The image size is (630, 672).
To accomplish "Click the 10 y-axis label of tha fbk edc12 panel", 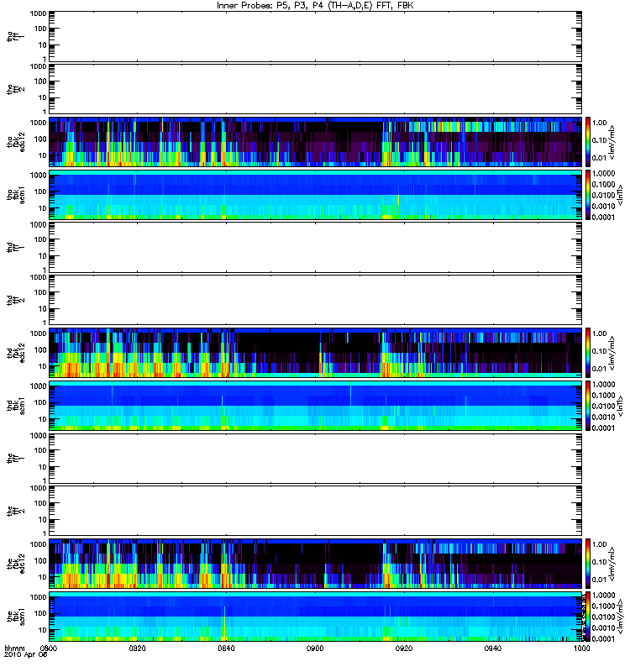I will click(43, 155).
